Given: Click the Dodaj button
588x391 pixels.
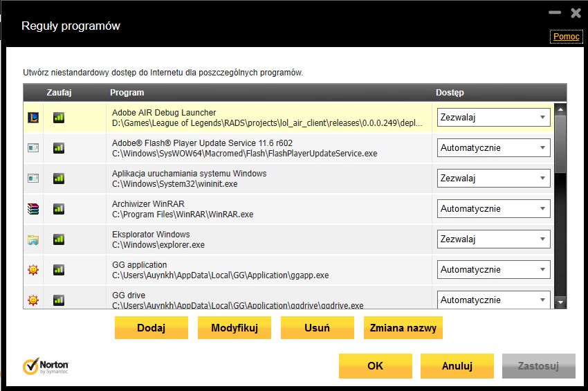Looking at the screenshot, I should pyautogui.click(x=151, y=328).
